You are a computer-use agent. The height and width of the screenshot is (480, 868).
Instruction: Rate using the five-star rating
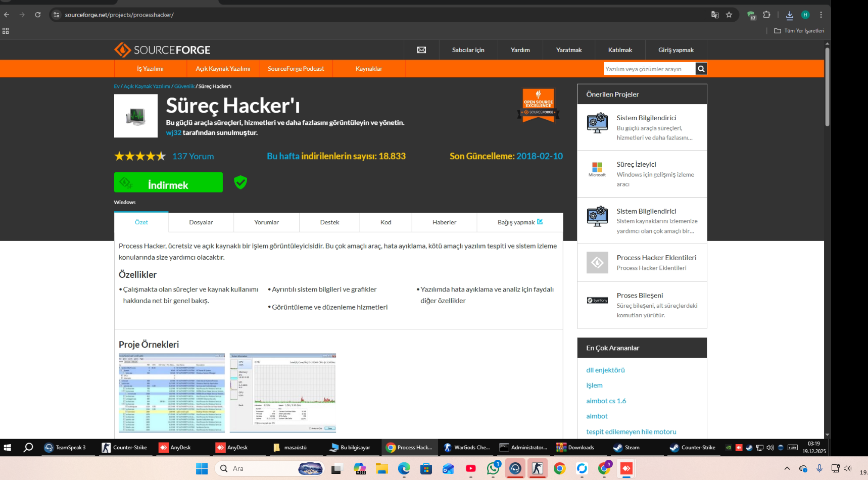(x=140, y=156)
